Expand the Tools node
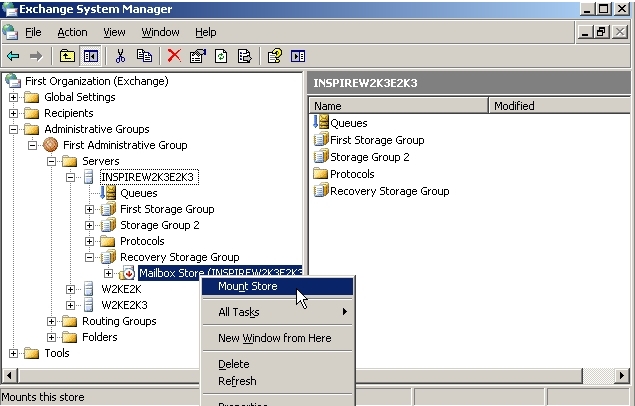 [13, 353]
